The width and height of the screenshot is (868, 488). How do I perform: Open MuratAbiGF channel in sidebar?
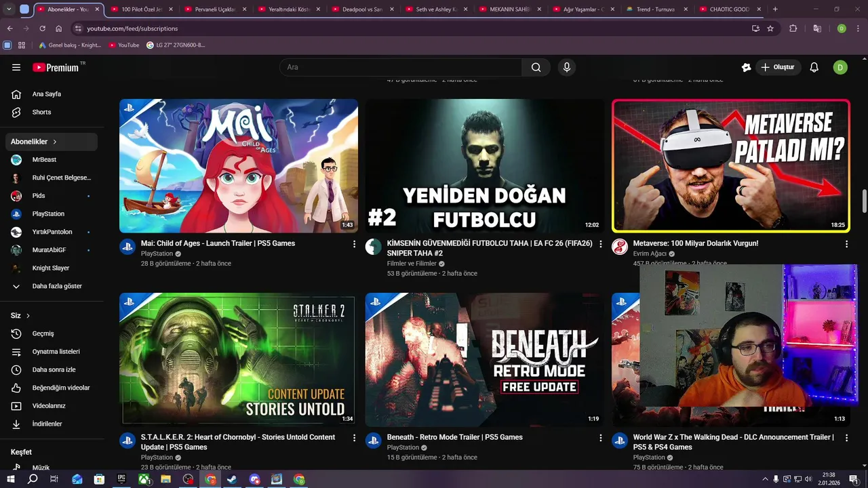53,250
